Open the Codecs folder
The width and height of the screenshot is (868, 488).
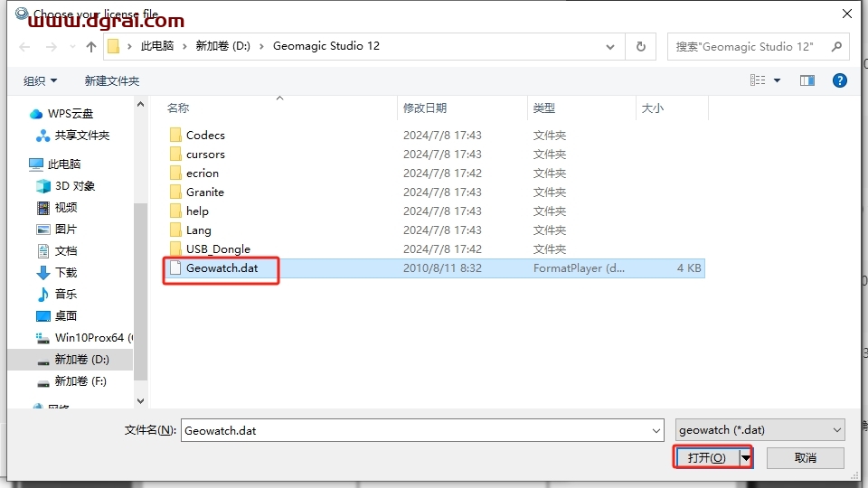pyautogui.click(x=205, y=135)
